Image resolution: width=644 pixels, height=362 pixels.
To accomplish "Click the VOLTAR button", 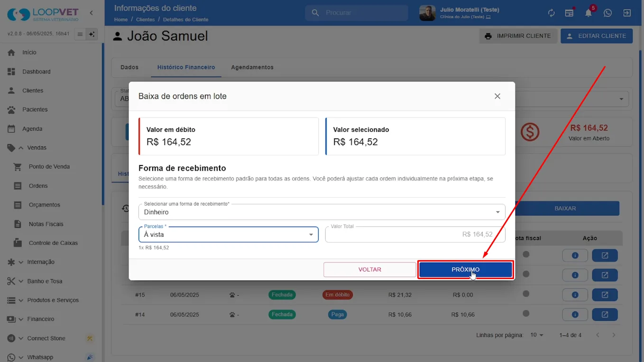I will [x=370, y=270].
